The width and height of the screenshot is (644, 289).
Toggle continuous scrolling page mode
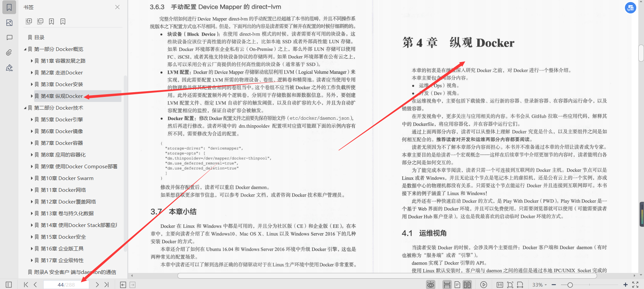(447, 285)
